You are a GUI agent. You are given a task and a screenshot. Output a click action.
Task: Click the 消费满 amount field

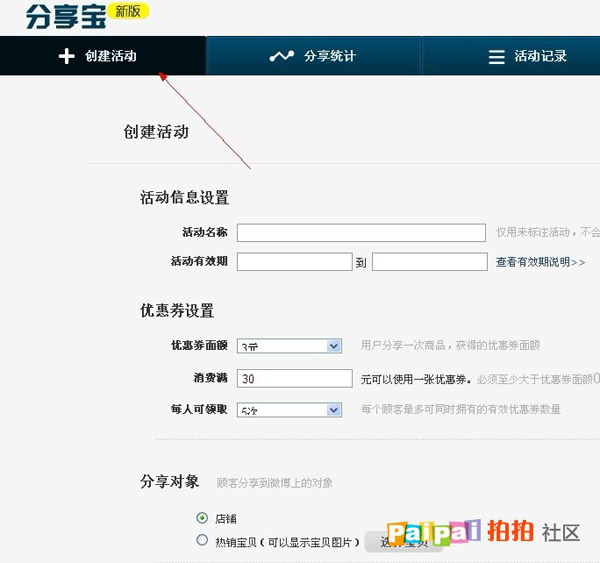[294, 379]
